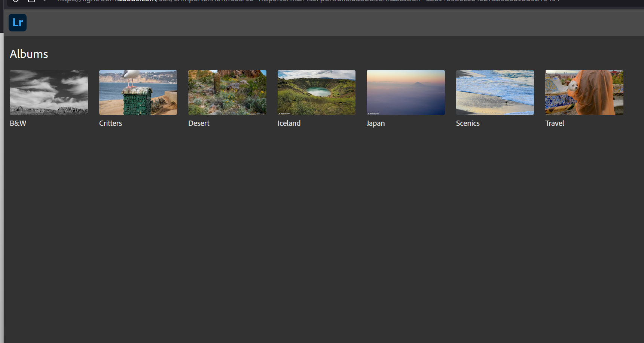Select the "Iceland" album label

click(289, 123)
